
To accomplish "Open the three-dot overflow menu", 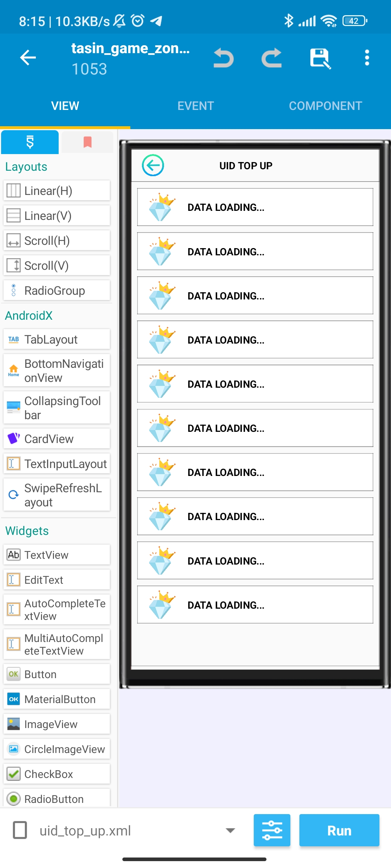I will point(367,58).
